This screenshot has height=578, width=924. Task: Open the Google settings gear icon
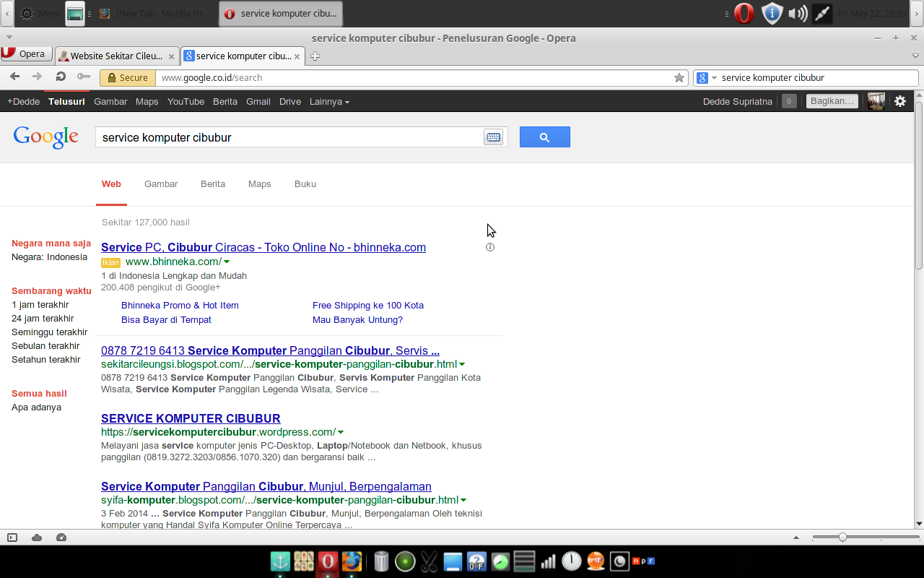(x=900, y=101)
